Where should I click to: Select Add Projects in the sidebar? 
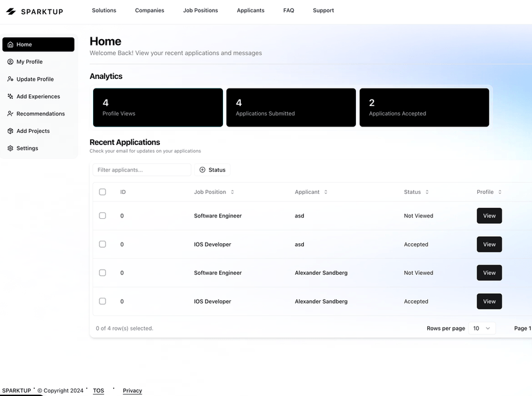pos(39,131)
